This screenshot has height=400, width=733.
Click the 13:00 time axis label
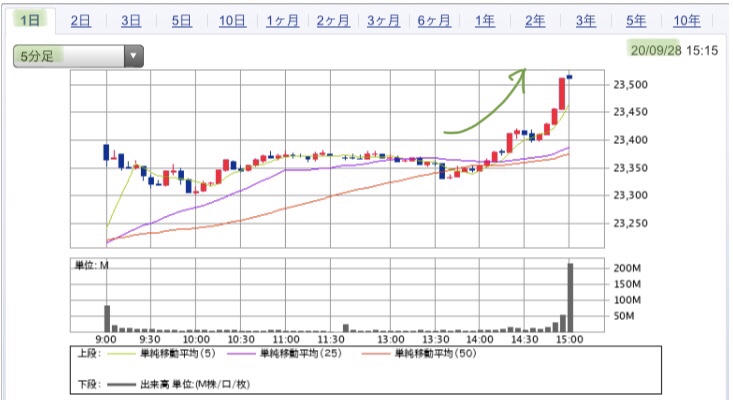pos(391,339)
